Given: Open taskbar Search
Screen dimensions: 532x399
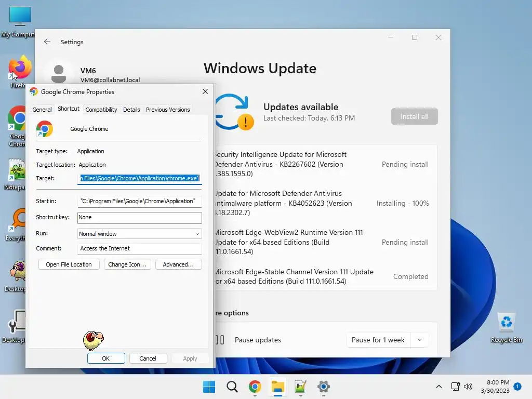Looking at the screenshot, I should coord(232,387).
